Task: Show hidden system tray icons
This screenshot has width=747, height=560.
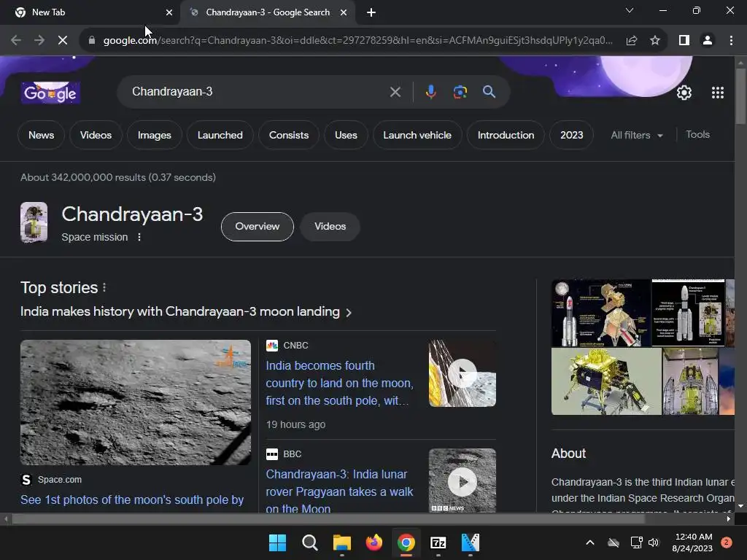Action: click(x=589, y=542)
